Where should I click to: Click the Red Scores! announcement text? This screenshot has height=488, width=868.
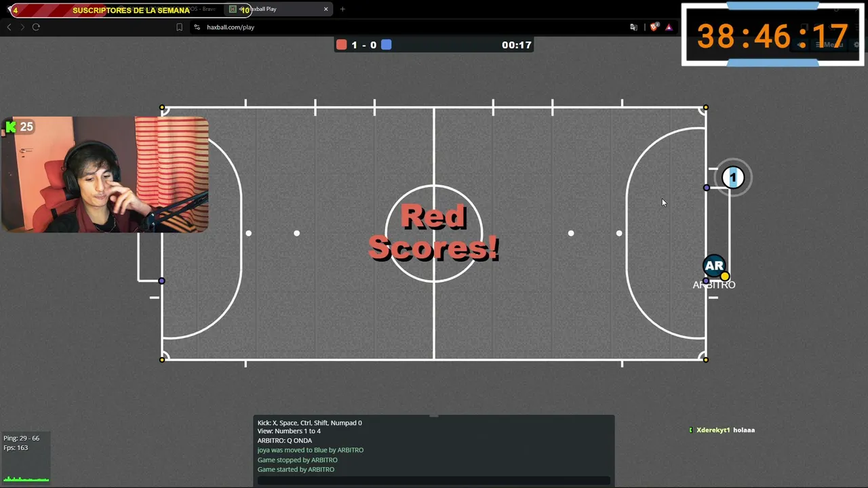click(434, 232)
